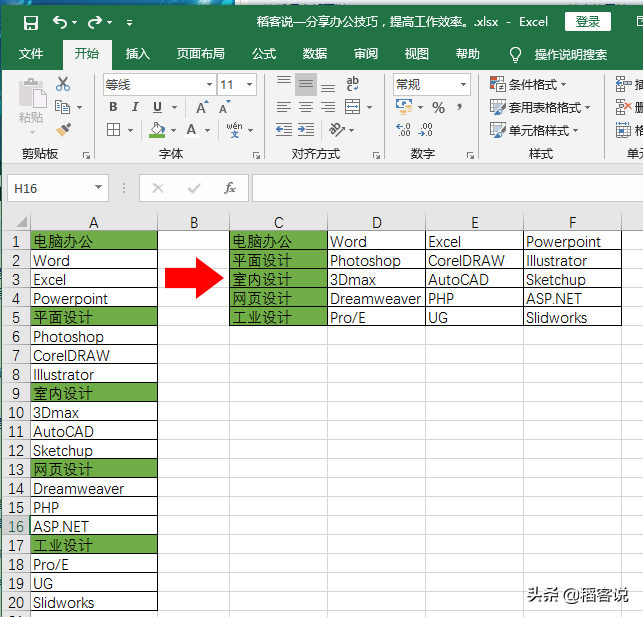
Task: Apply percent style format
Action: point(438,108)
